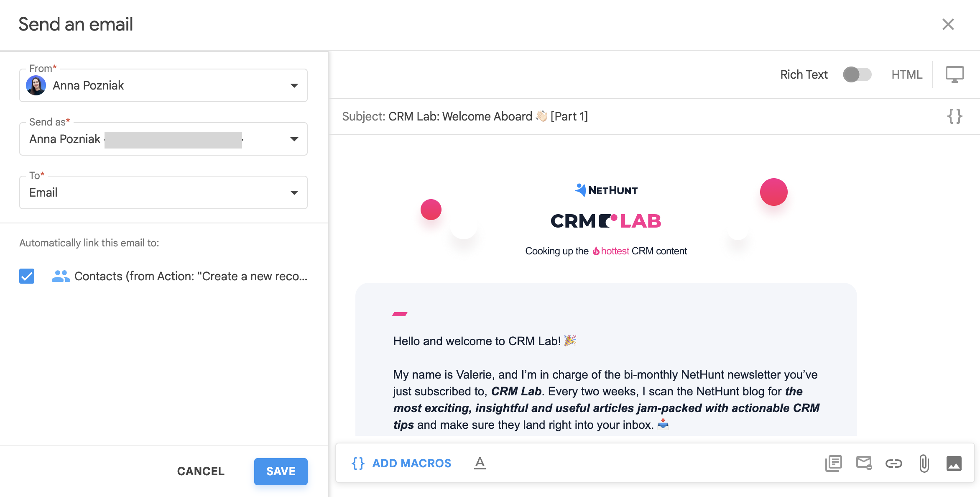Click 'Cooking up the hottest CRM content' tagline
980x497 pixels.
[606, 251]
